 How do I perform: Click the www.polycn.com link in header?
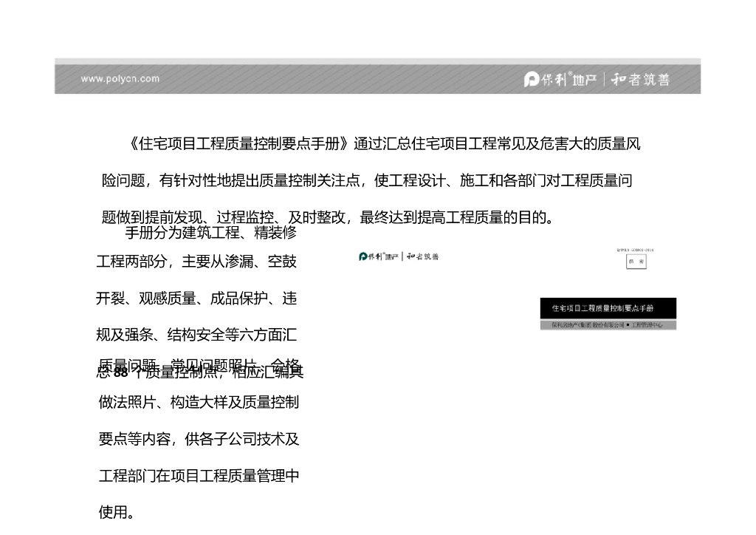coord(120,78)
